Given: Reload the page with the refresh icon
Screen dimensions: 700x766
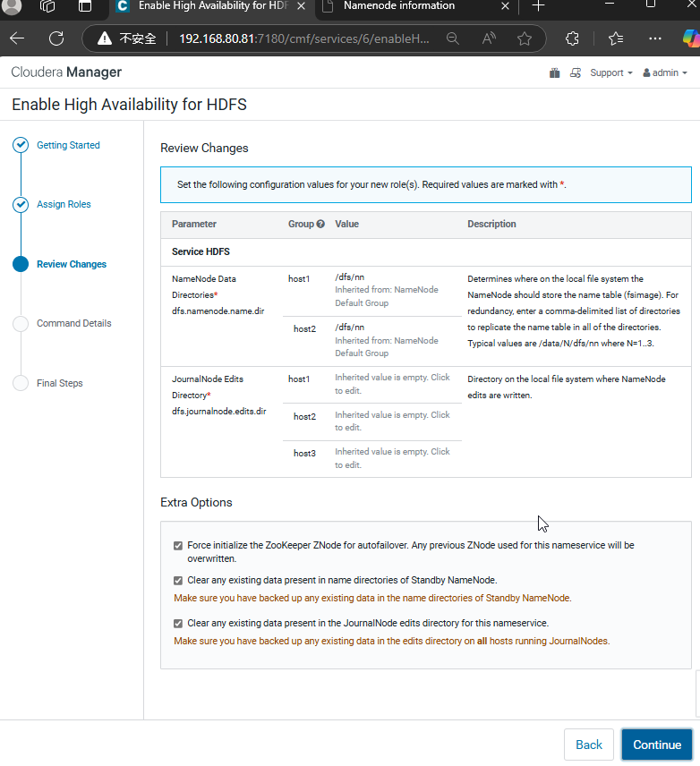Looking at the screenshot, I should (56, 38).
